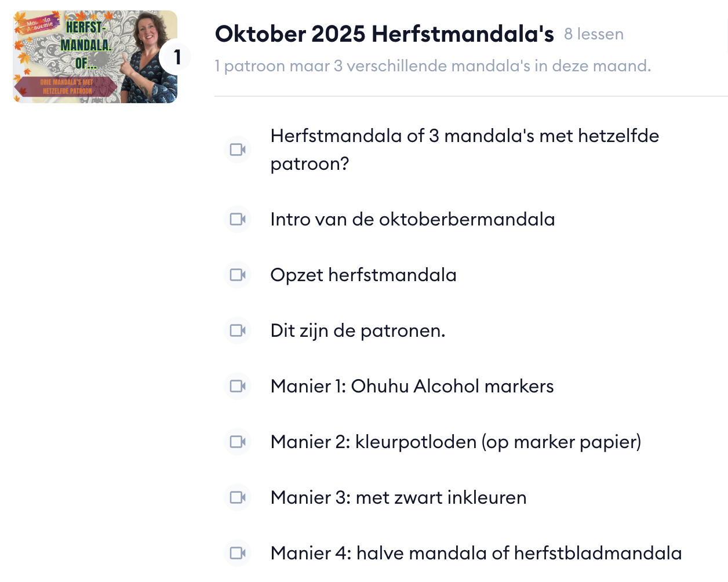Image resolution: width=728 pixels, height=582 pixels.
Task: Open the 'Dit zijn de patronen.' lesson
Action: point(358,330)
